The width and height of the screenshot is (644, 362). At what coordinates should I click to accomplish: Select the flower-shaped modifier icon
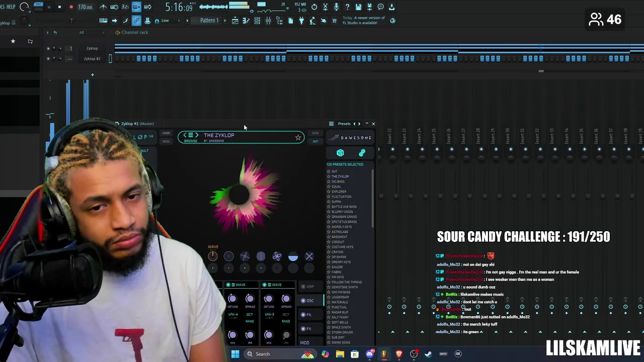277,257
